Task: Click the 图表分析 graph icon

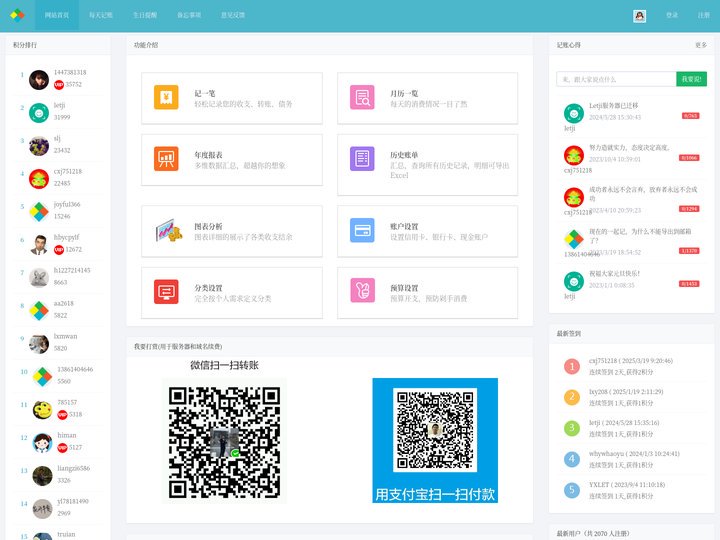Action: (169, 230)
